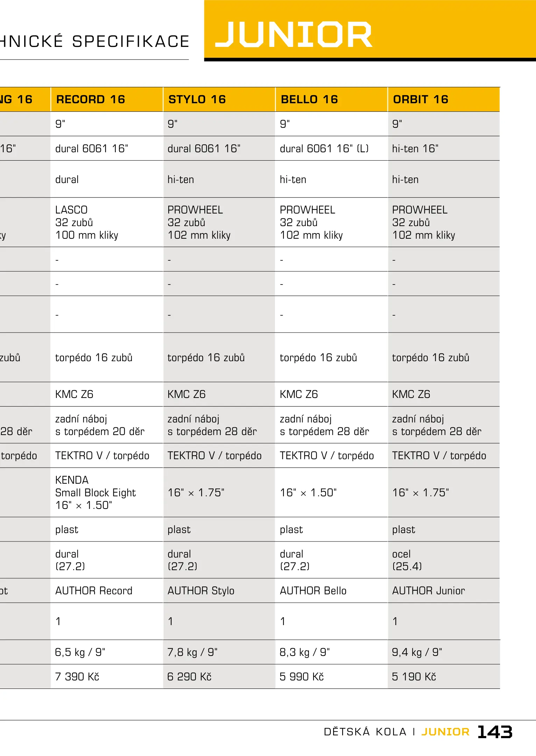Click the AUTHOR Junior cell
Screen dimensions: 536x756
428,591
